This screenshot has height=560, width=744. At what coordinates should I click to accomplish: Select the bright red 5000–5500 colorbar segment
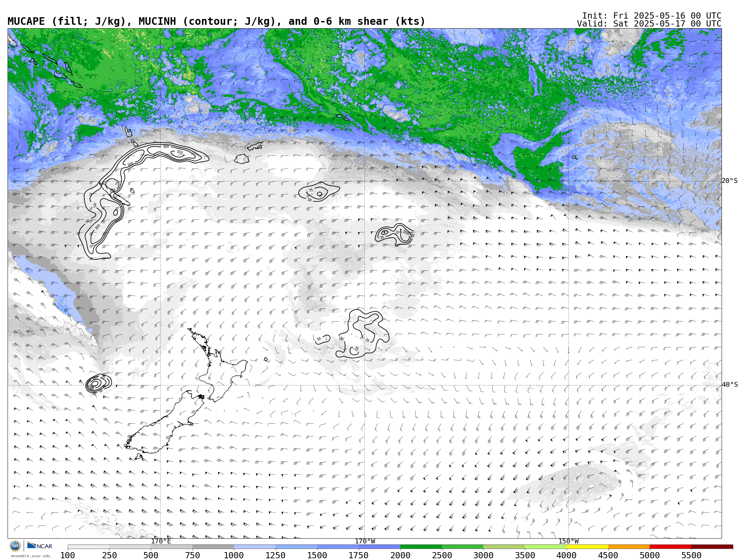pos(670,547)
